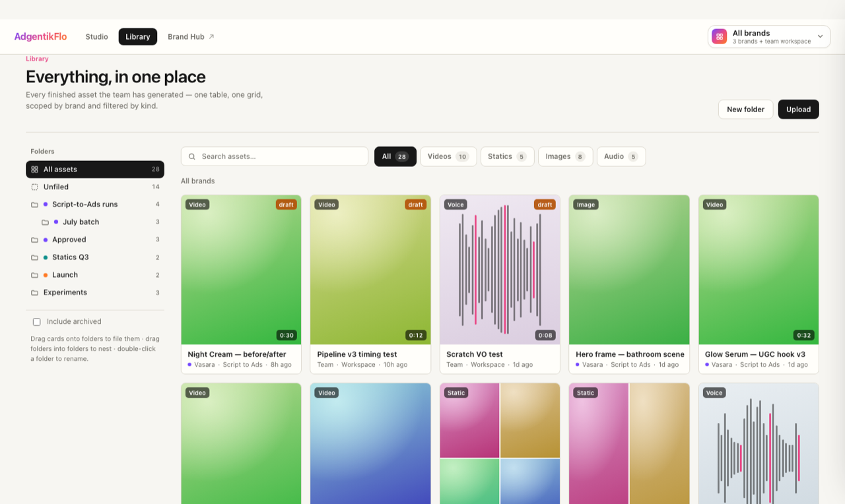
Task: Click the 'All brands' scope label above grid
Action: tap(198, 181)
